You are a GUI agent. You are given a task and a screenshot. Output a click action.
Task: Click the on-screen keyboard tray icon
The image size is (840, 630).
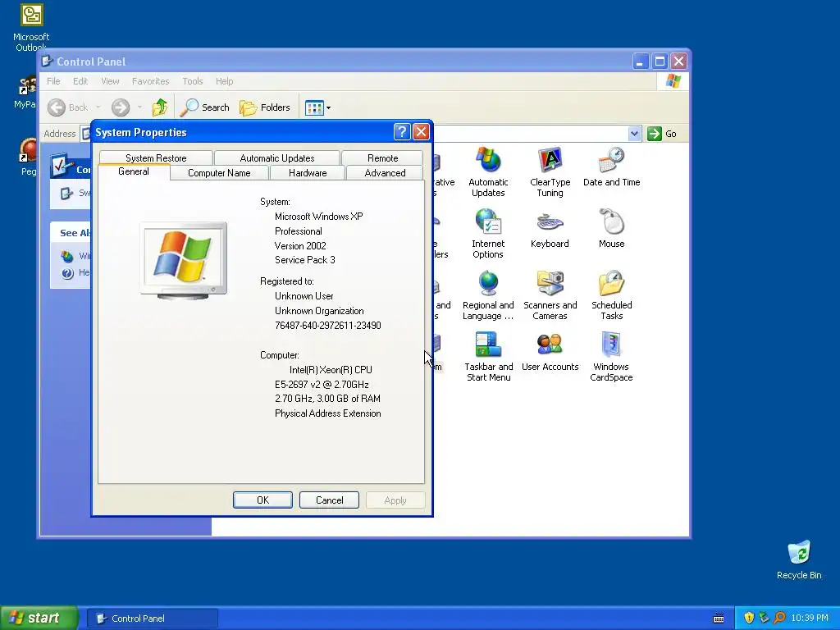click(x=719, y=619)
